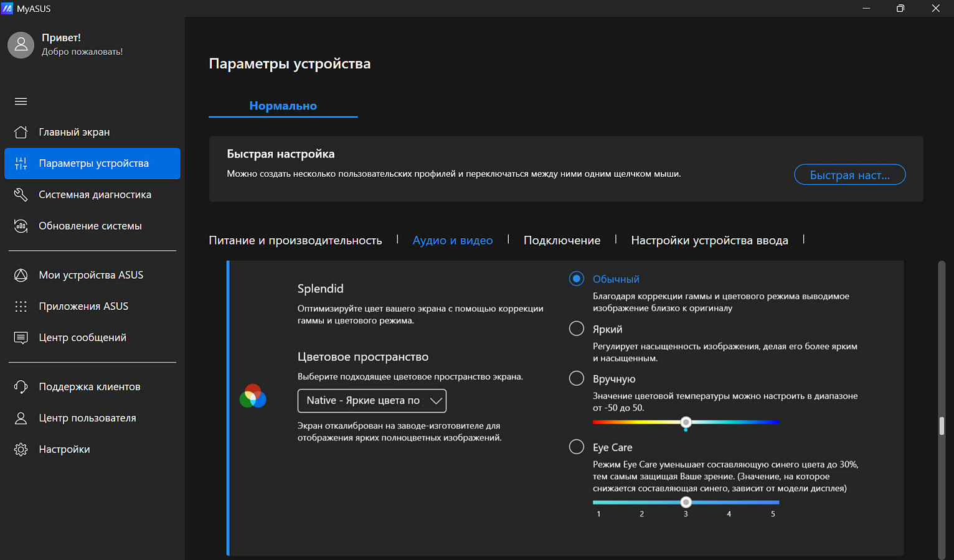The height and width of the screenshot is (560, 954).
Task: Click the message icon for Центр сообщений
Action: (21, 337)
